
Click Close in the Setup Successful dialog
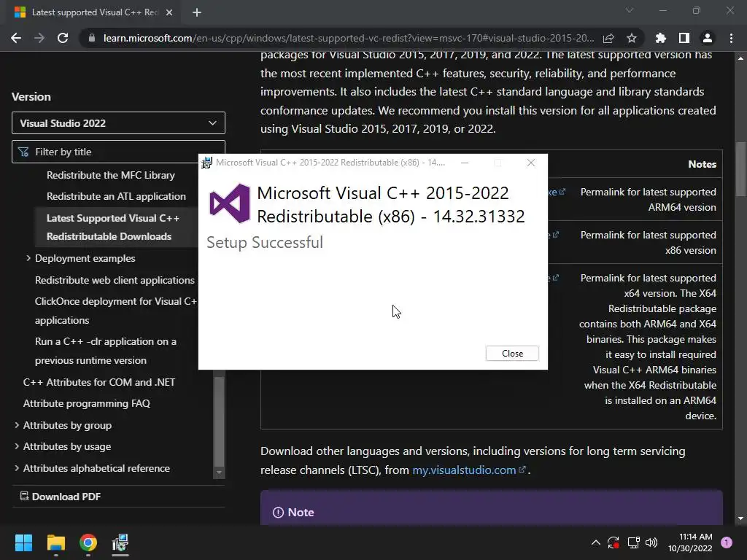click(512, 354)
